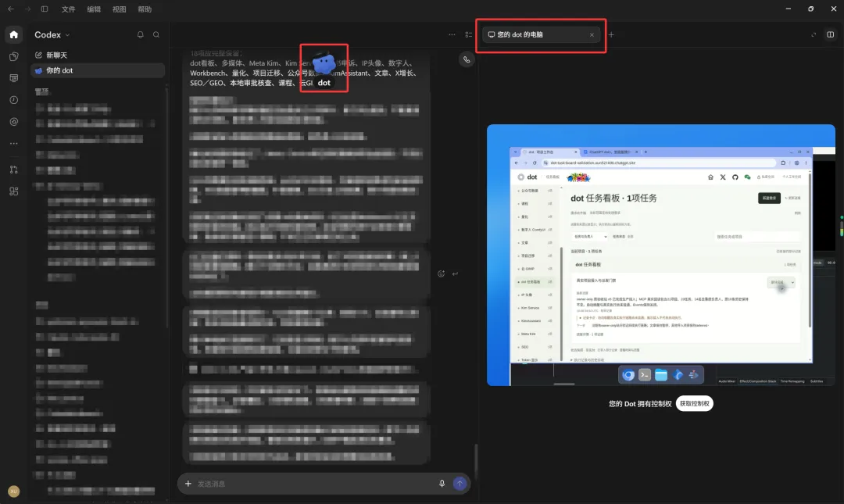
Task: Open the chat header three-dot options
Action: (452, 34)
